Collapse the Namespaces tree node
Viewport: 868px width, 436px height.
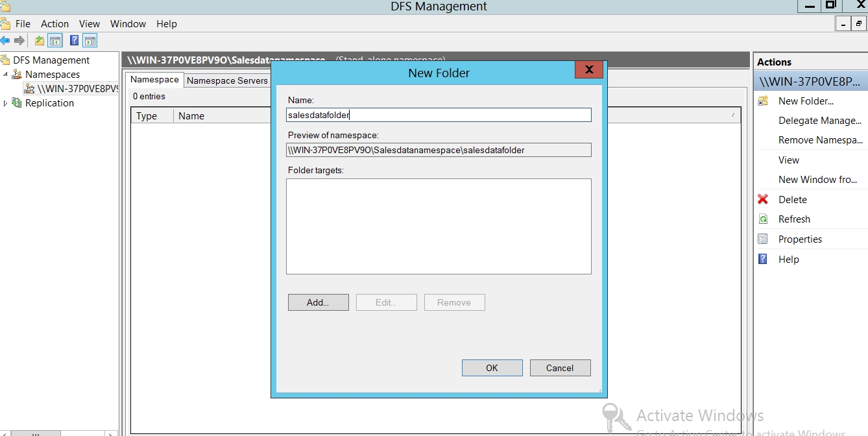[x=6, y=75]
